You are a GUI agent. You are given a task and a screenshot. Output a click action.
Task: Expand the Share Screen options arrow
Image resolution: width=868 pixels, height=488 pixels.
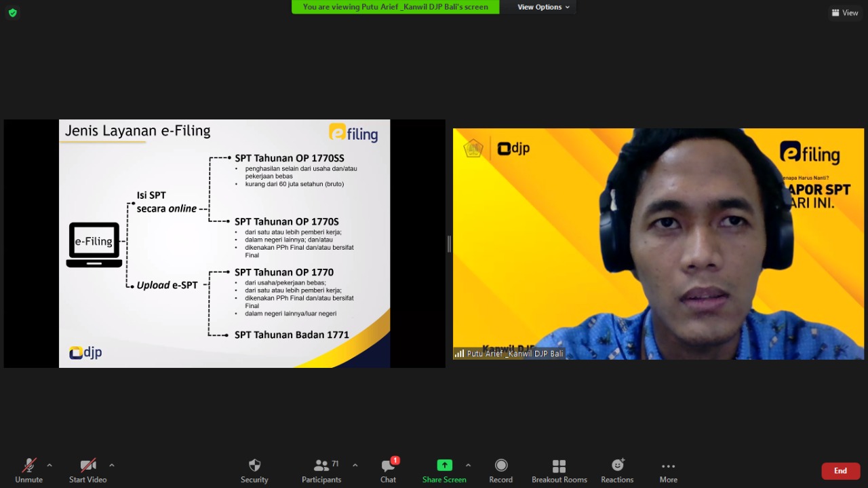tap(468, 466)
